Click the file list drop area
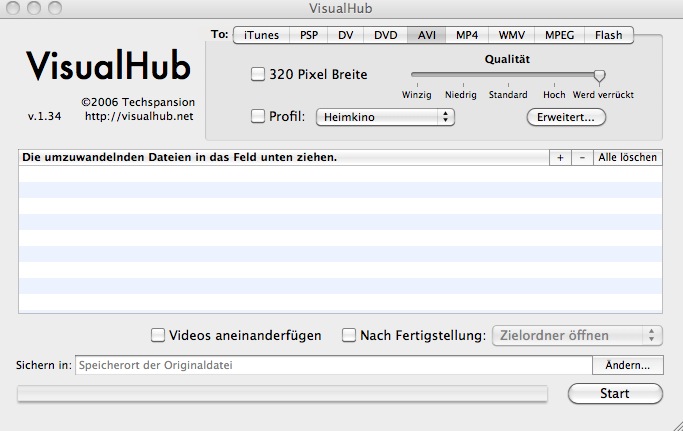The image size is (683, 431). (340, 239)
